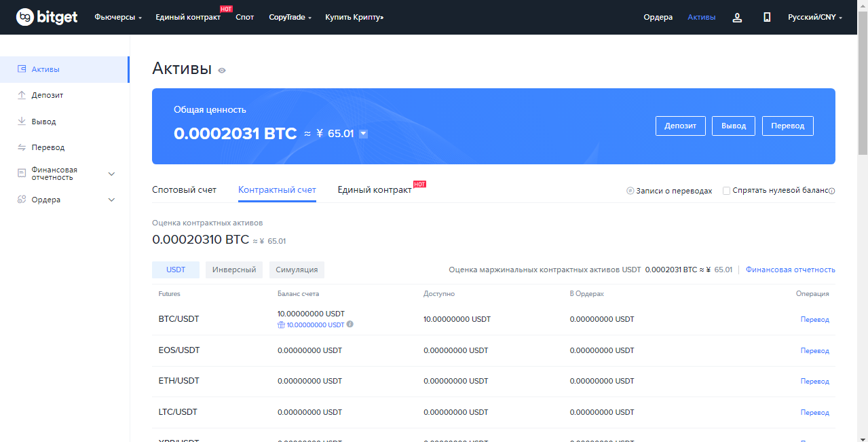This screenshot has height=442, width=868.
Task: Switch to Спотовый счет tab
Action: pos(184,190)
